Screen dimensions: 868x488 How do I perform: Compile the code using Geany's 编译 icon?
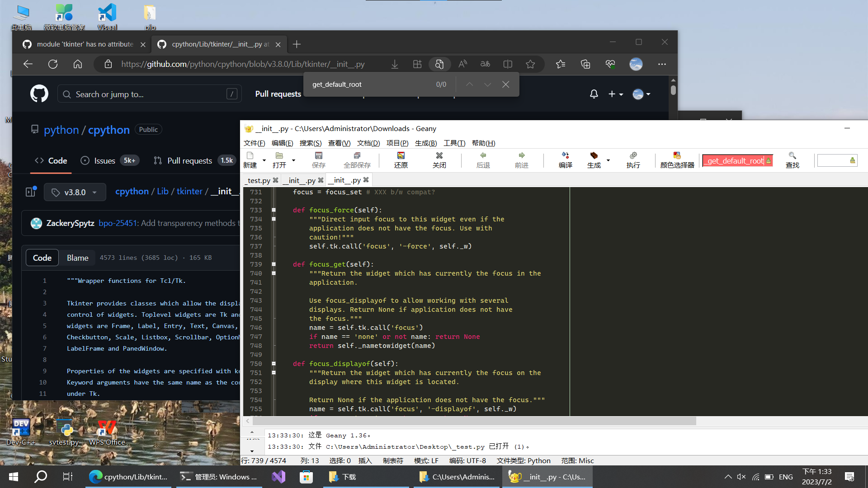click(x=565, y=160)
